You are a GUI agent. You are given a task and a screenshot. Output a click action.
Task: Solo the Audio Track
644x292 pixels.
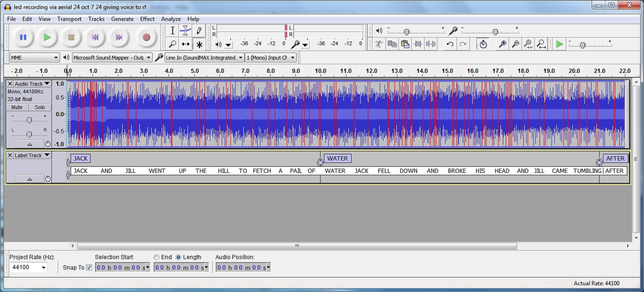(x=40, y=107)
